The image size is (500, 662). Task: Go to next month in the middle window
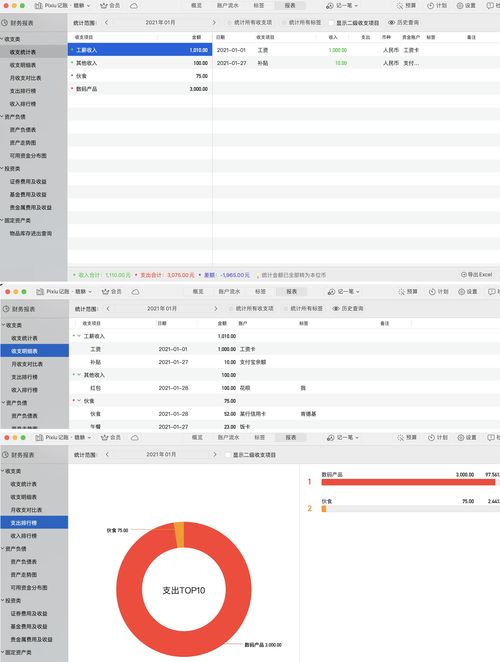tap(216, 309)
